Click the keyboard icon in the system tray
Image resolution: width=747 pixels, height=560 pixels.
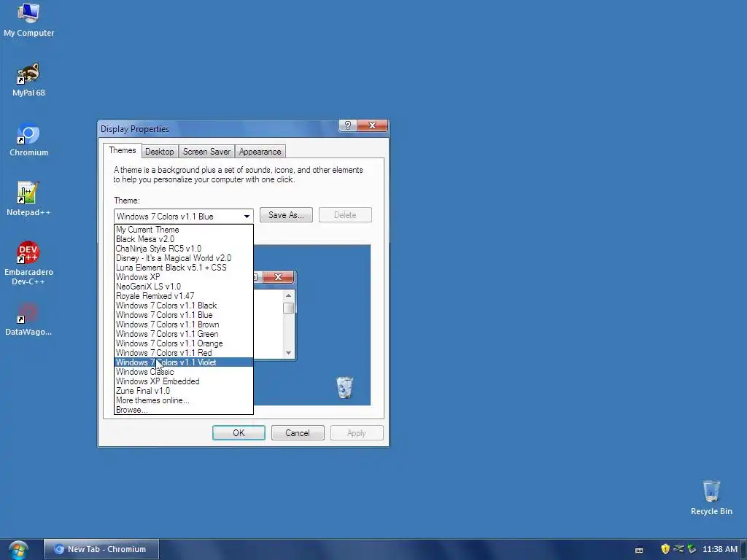click(x=639, y=550)
